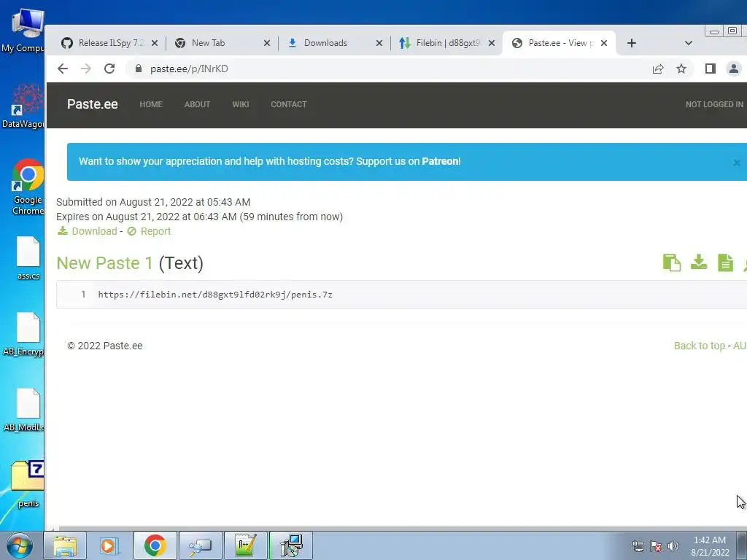Open the ABOUT nav item
This screenshot has width=747, height=560.
point(197,104)
